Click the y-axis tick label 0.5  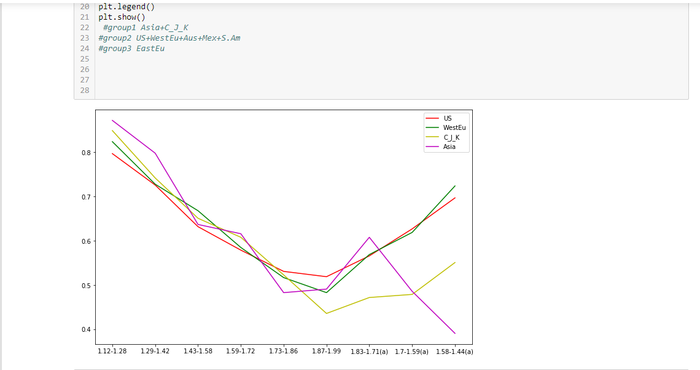tap(86, 286)
